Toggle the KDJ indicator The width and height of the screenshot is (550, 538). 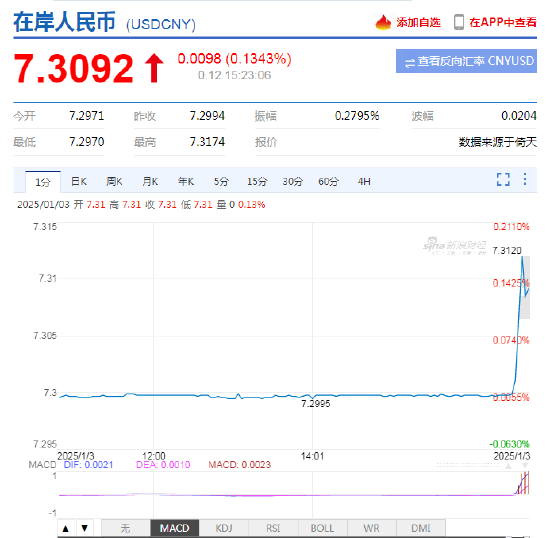click(x=224, y=528)
